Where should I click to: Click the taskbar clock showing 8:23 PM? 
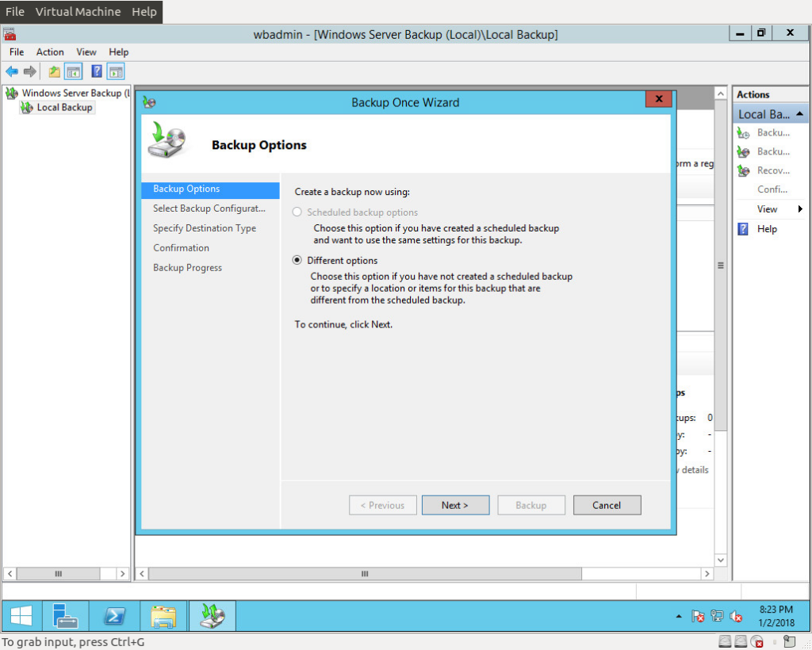pyautogui.click(x=776, y=616)
